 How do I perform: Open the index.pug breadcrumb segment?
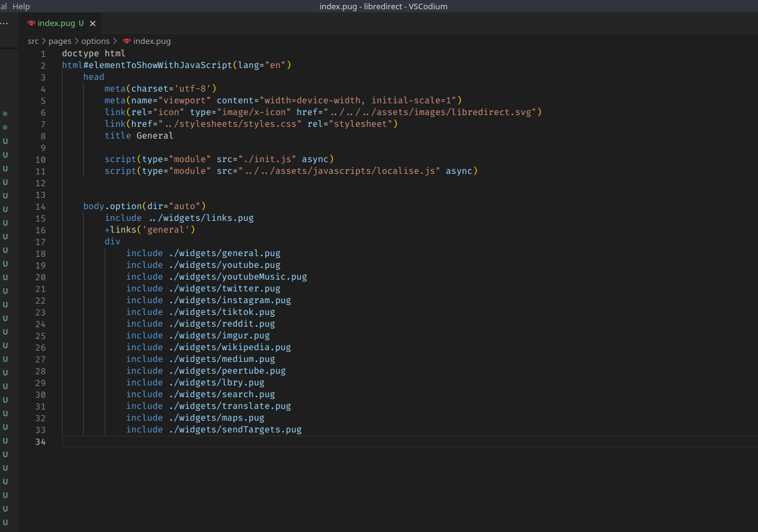pyautogui.click(x=152, y=41)
